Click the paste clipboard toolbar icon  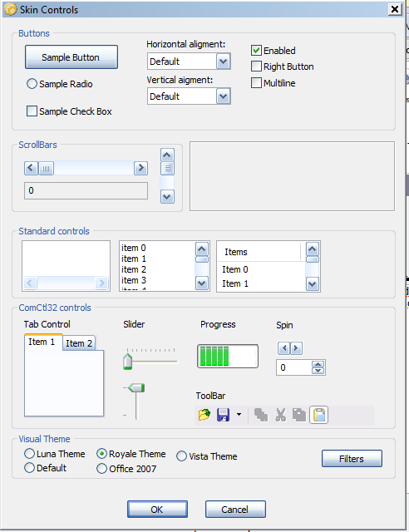pyautogui.click(x=319, y=415)
